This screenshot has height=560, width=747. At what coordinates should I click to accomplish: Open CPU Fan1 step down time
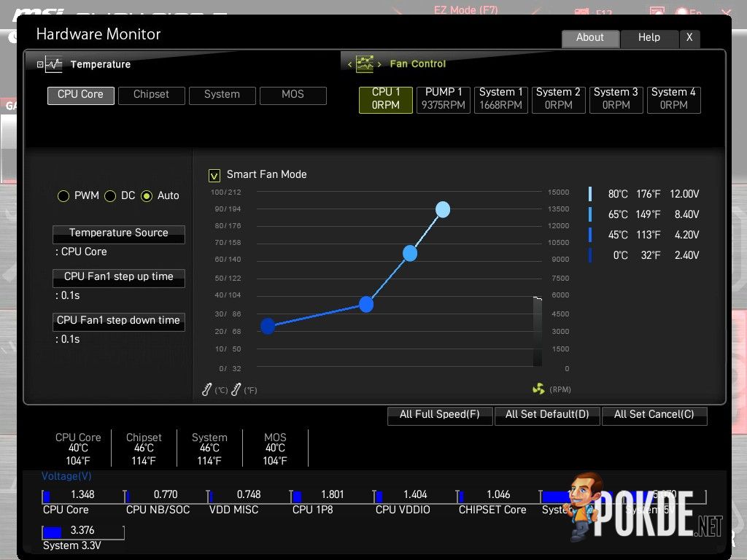click(x=119, y=322)
